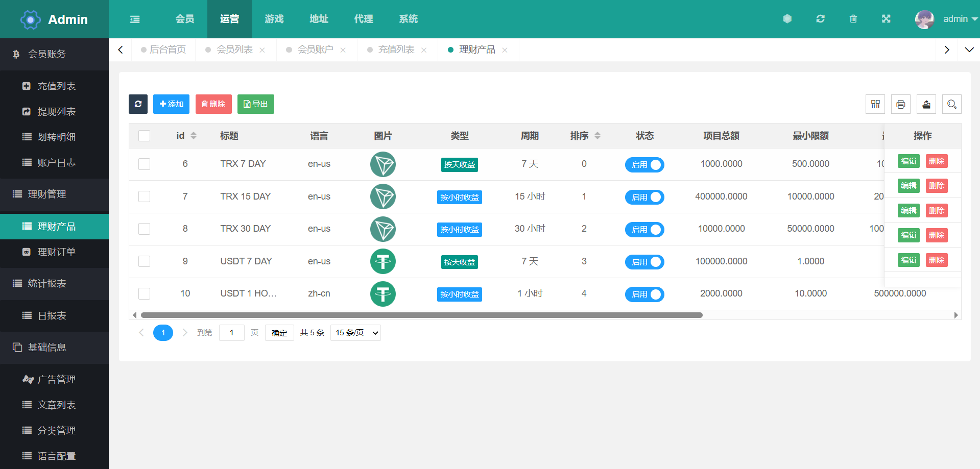Collapse the 基础信息 sidebar group
This screenshot has height=469, width=980.
[x=54, y=348]
